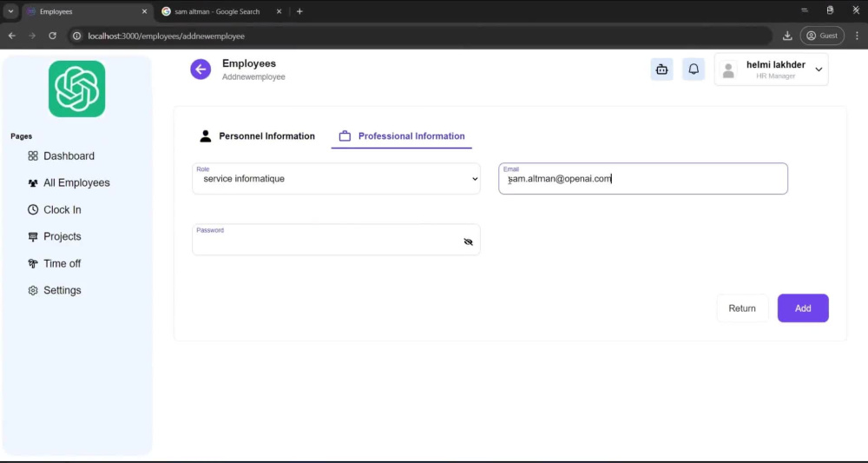Click the Settings gear icon
This screenshot has width=868, height=463.
click(33, 290)
